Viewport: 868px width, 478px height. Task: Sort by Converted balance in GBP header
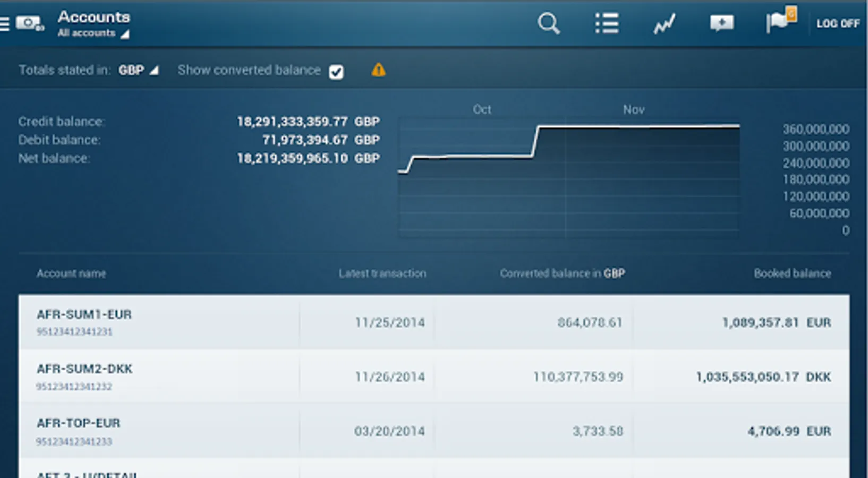click(x=562, y=274)
